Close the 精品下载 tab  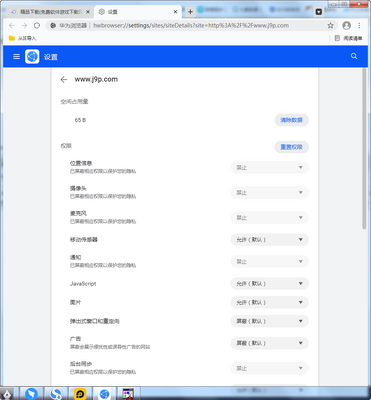(x=88, y=12)
